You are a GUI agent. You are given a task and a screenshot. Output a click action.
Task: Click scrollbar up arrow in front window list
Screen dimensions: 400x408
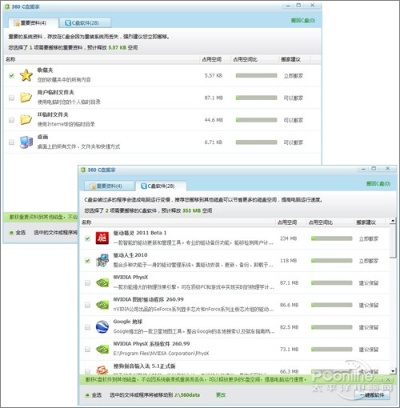click(x=393, y=221)
